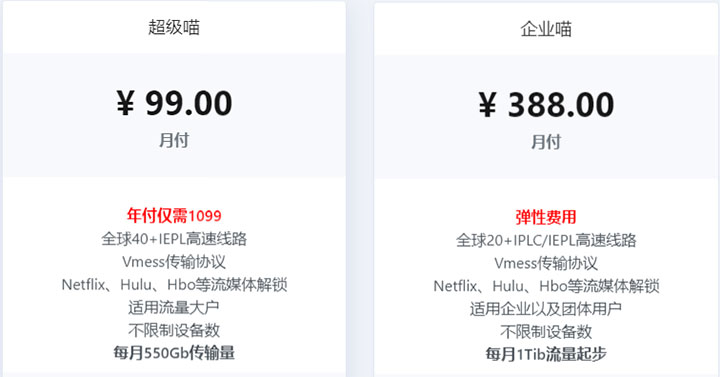This screenshot has height=377, width=720.
Task: Click the 适用企业以及团体用户 text
Action: tap(546, 309)
